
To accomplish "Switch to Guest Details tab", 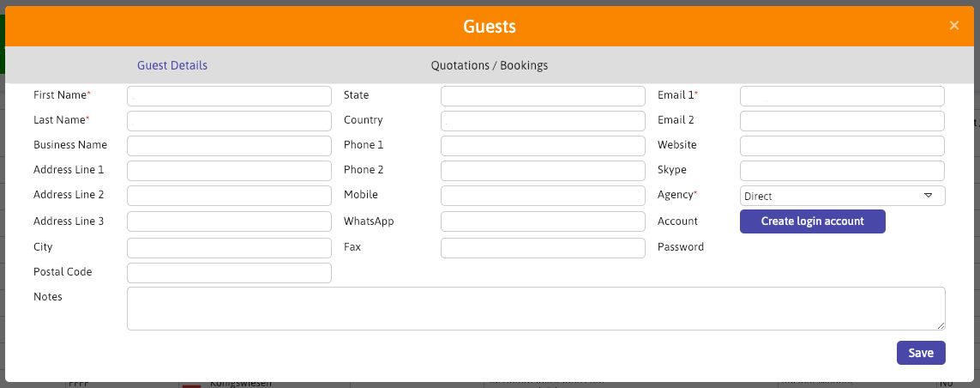I will [x=172, y=65].
